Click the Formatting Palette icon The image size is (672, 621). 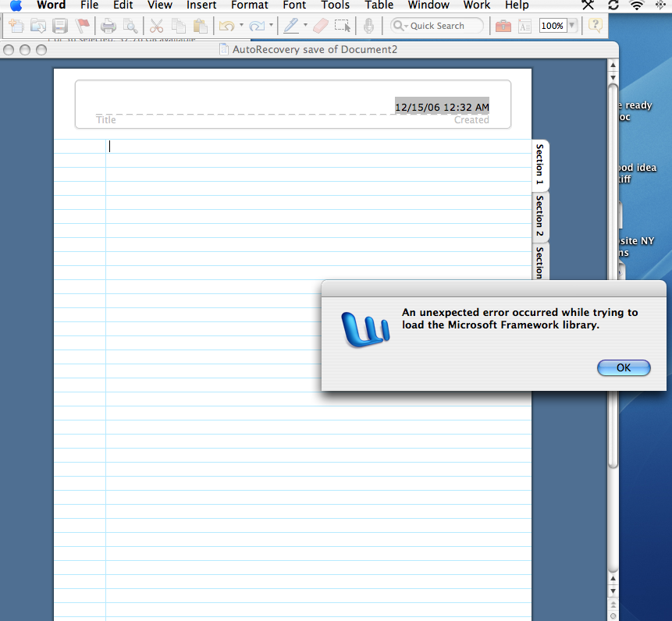[x=524, y=26]
